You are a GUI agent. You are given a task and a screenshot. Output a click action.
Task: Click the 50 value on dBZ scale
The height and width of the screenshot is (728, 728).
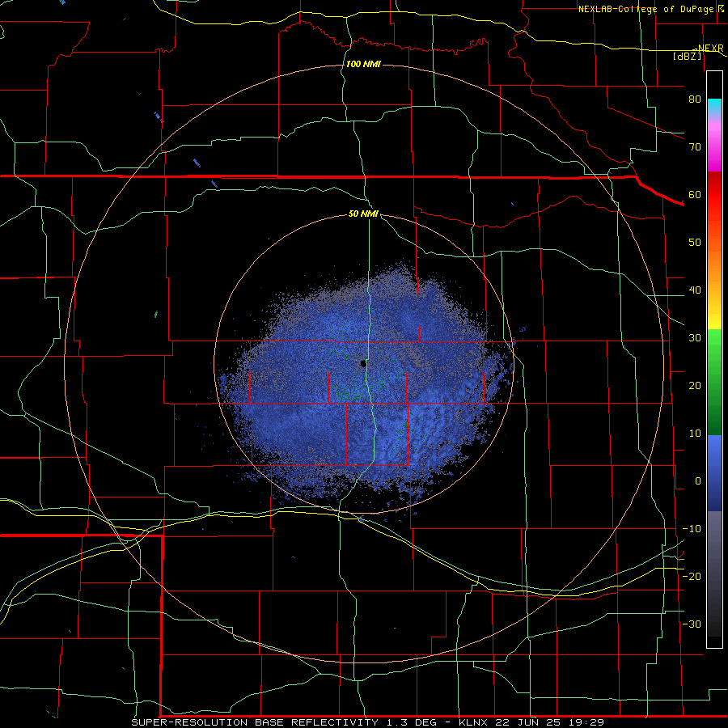tap(695, 243)
